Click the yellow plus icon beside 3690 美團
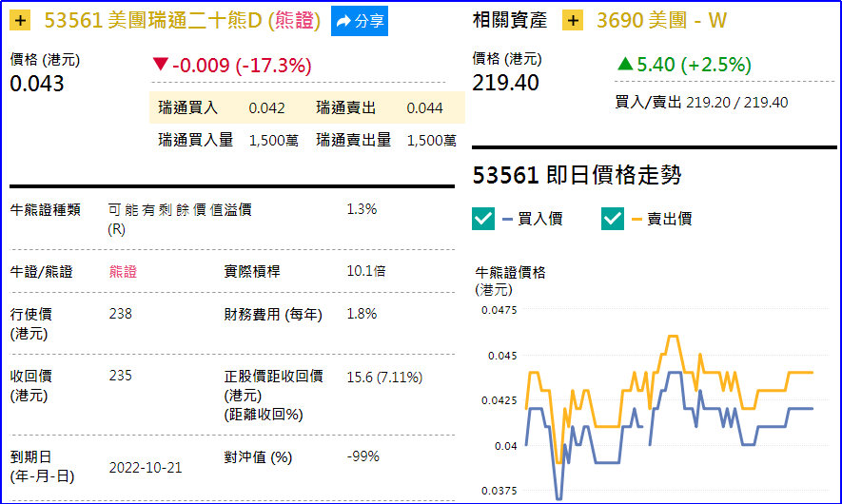This screenshot has height=504, width=842. (x=573, y=21)
